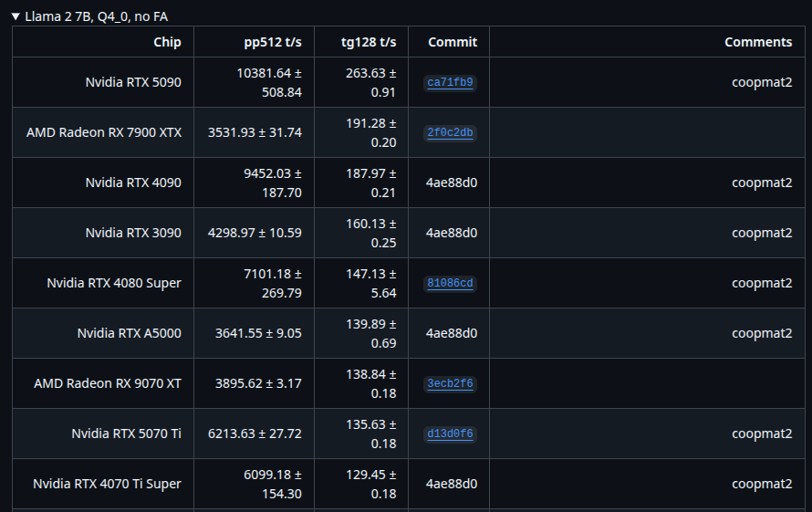This screenshot has width=812, height=512.
Task: Click the 10381.64 ± 508.84 value
Action: click(269, 82)
